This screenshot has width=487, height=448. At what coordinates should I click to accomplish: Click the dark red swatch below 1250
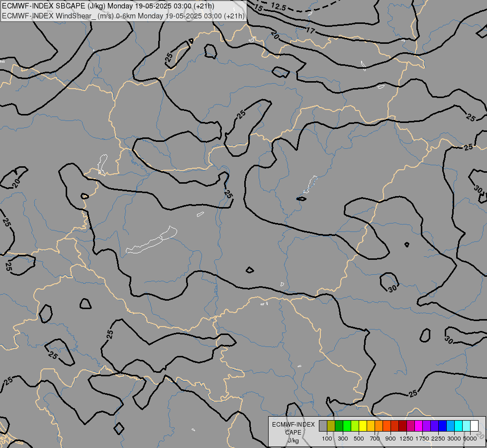coord(402,426)
